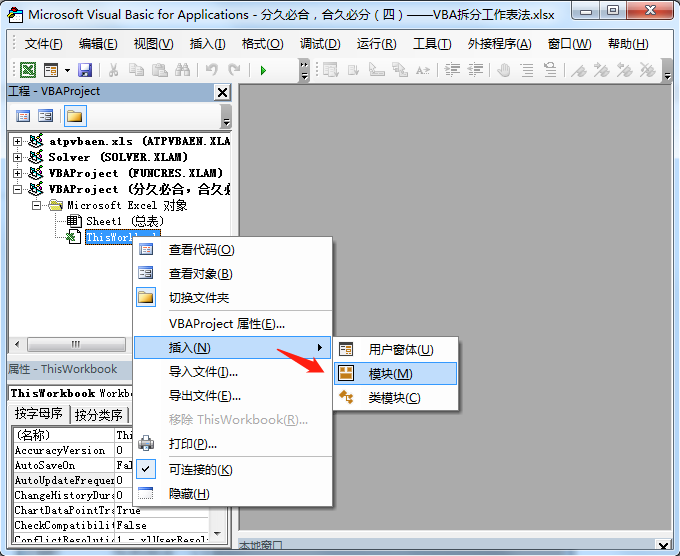The width and height of the screenshot is (680, 556).
Task: Open 窗口(W) menu
Action: [569, 44]
